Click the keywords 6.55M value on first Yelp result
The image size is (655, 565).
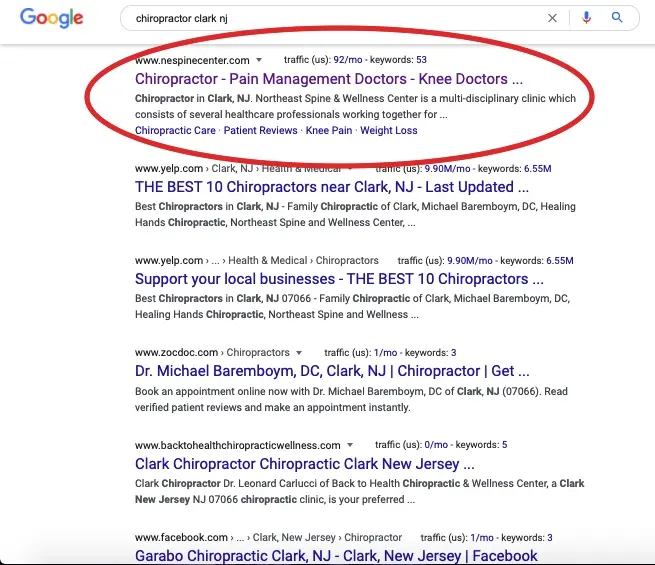click(538, 169)
